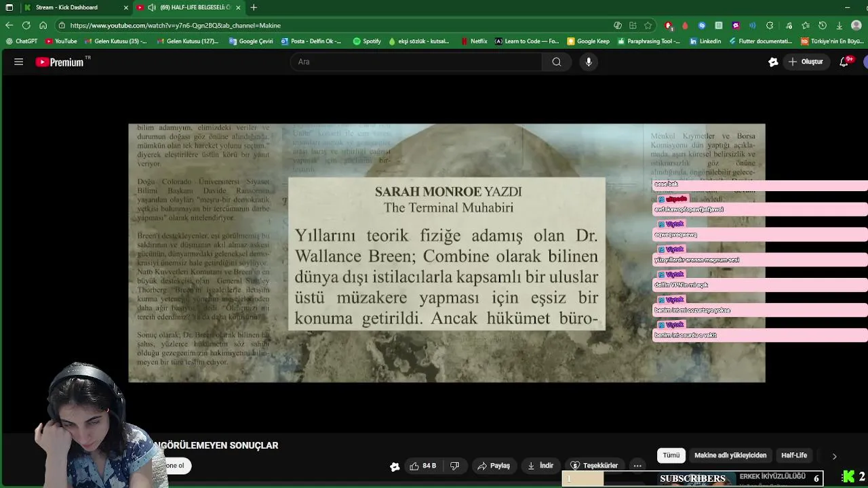
Task: Open the extensions puzzle icon
Action: click(x=770, y=25)
